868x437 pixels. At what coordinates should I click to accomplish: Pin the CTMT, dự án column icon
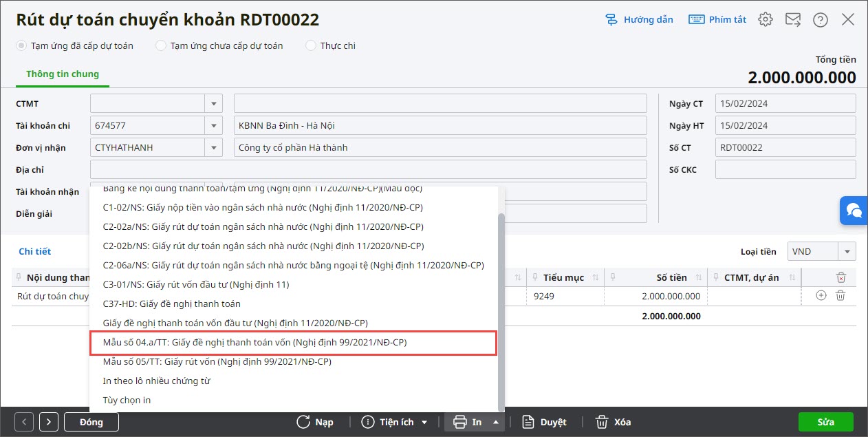click(715, 277)
